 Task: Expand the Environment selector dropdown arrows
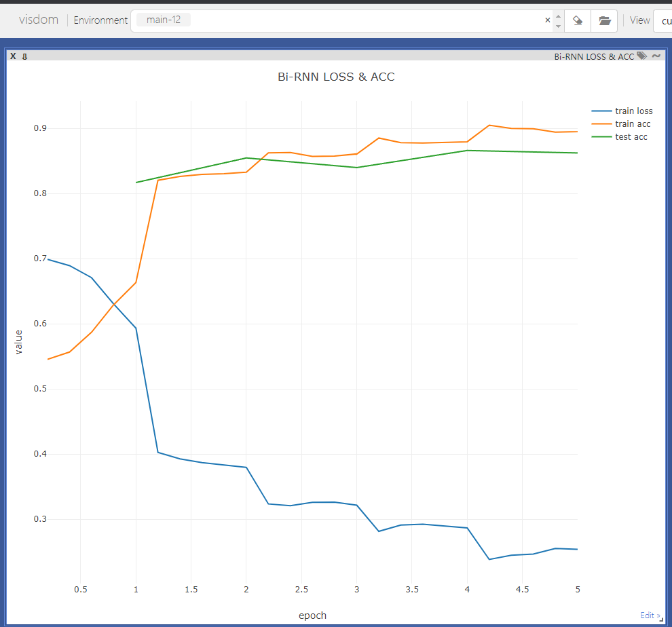click(558, 20)
